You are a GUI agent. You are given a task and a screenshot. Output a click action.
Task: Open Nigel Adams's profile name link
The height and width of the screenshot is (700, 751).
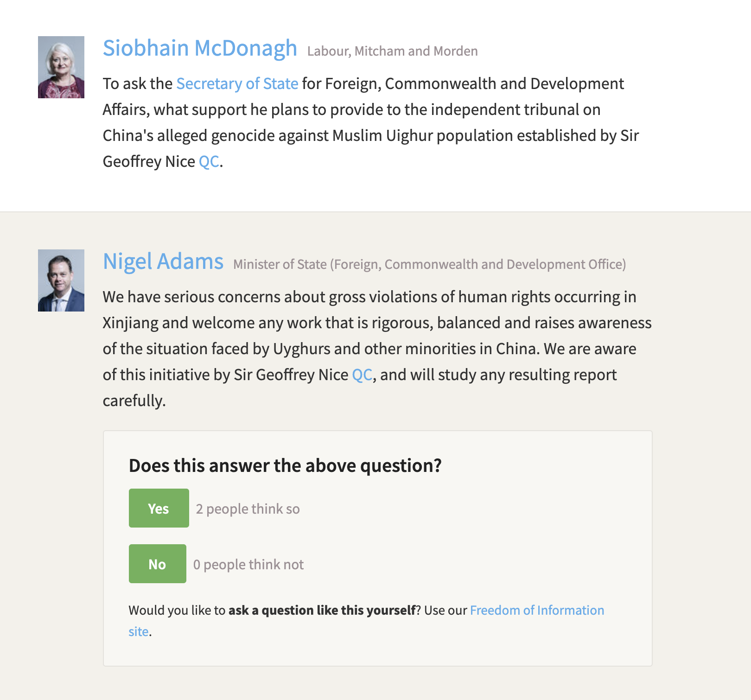[x=163, y=261]
